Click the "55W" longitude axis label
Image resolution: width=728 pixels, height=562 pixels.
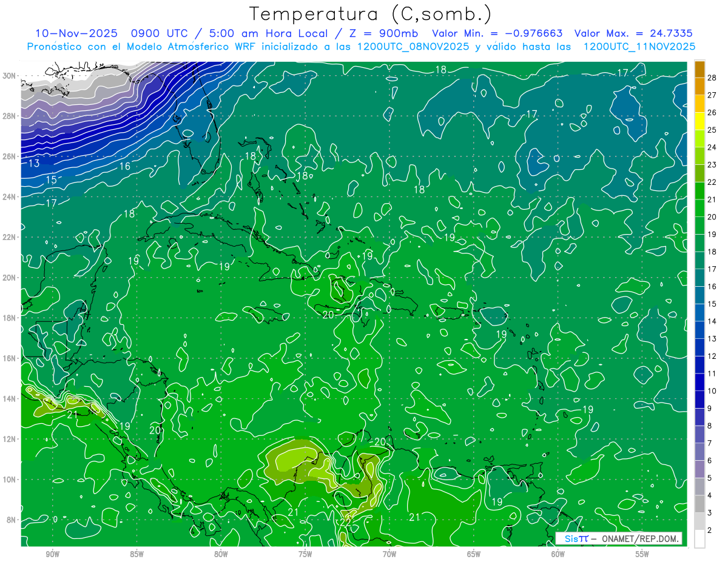point(642,554)
